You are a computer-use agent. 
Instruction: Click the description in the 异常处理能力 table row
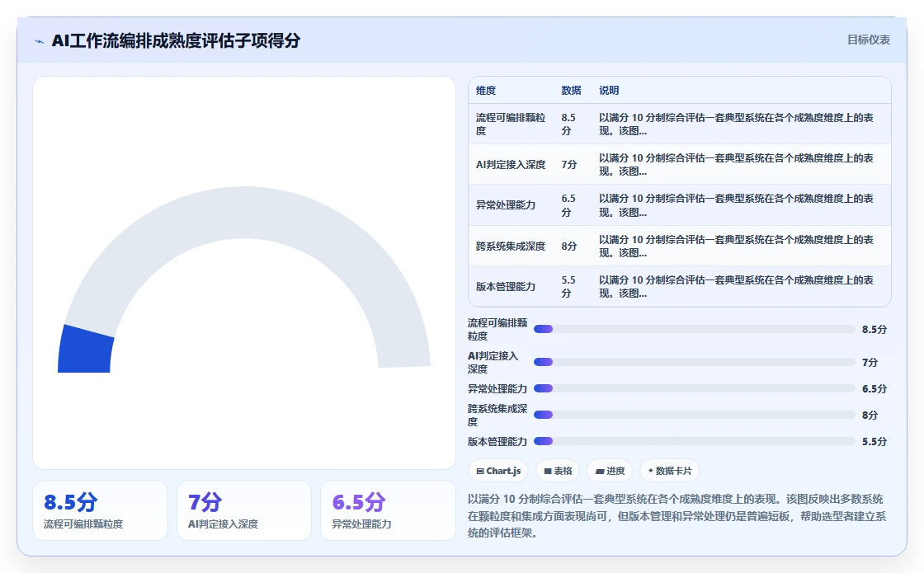[x=736, y=205]
